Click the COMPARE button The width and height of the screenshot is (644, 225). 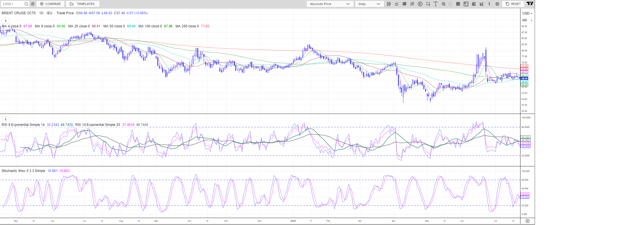50,4
